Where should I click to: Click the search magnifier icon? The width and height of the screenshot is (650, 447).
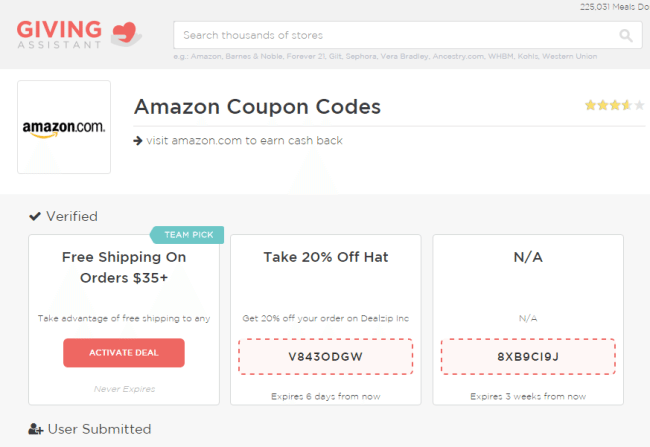point(626,36)
